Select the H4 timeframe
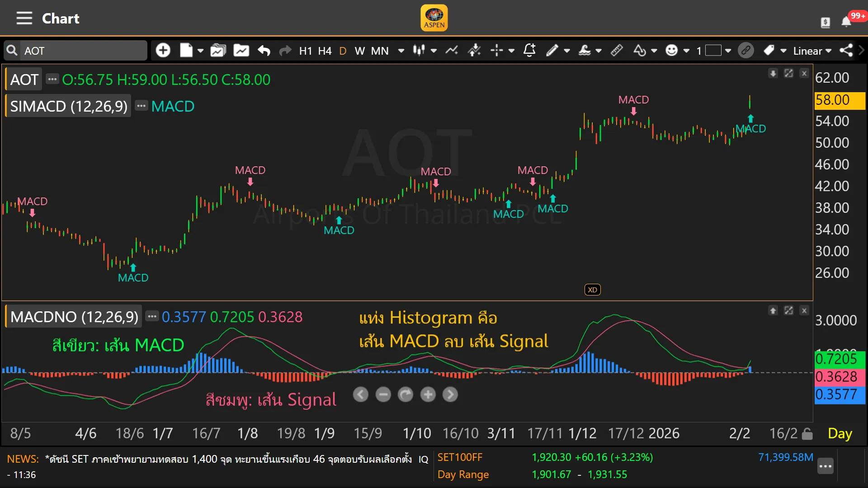The image size is (868, 488). (x=325, y=51)
